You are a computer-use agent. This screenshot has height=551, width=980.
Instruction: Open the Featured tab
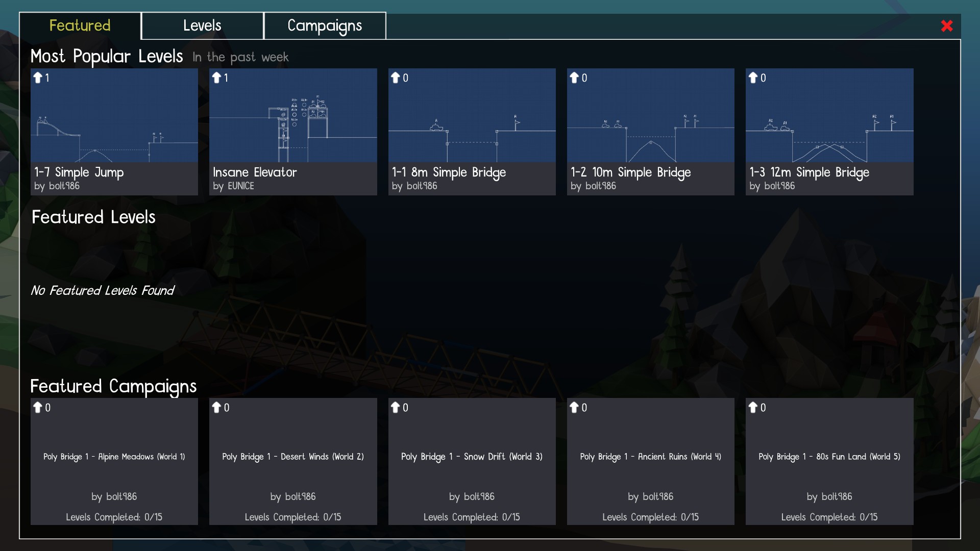pos(80,25)
